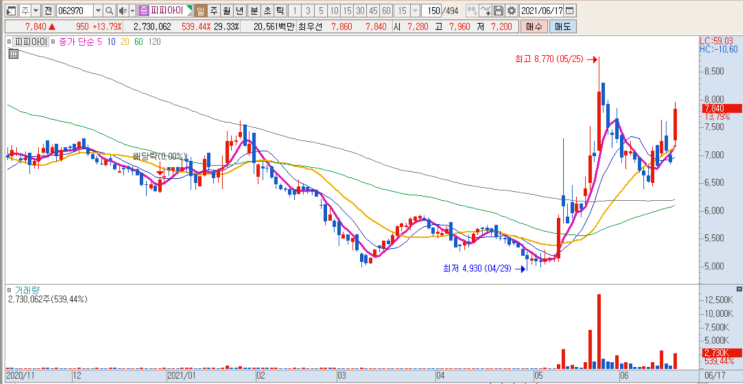Click the 배당락(0,00%) annotation on chart
This screenshot has width=743, height=384.
tap(160, 156)
